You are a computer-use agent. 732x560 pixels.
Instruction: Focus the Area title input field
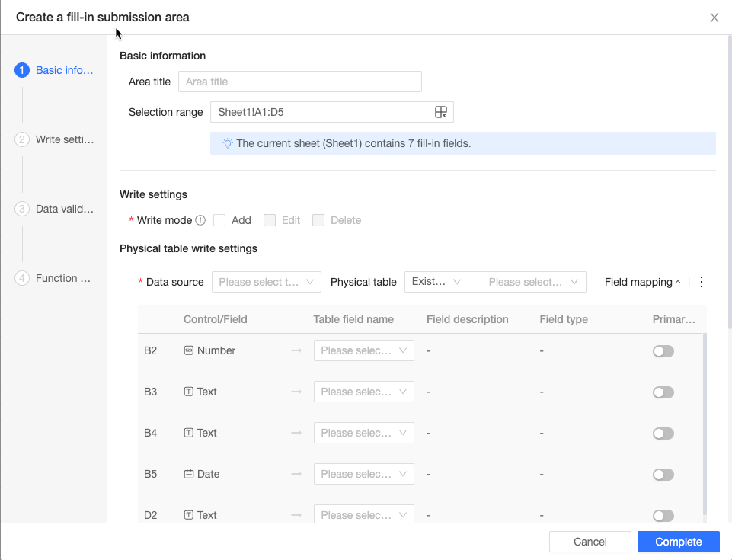pos(299,82)
